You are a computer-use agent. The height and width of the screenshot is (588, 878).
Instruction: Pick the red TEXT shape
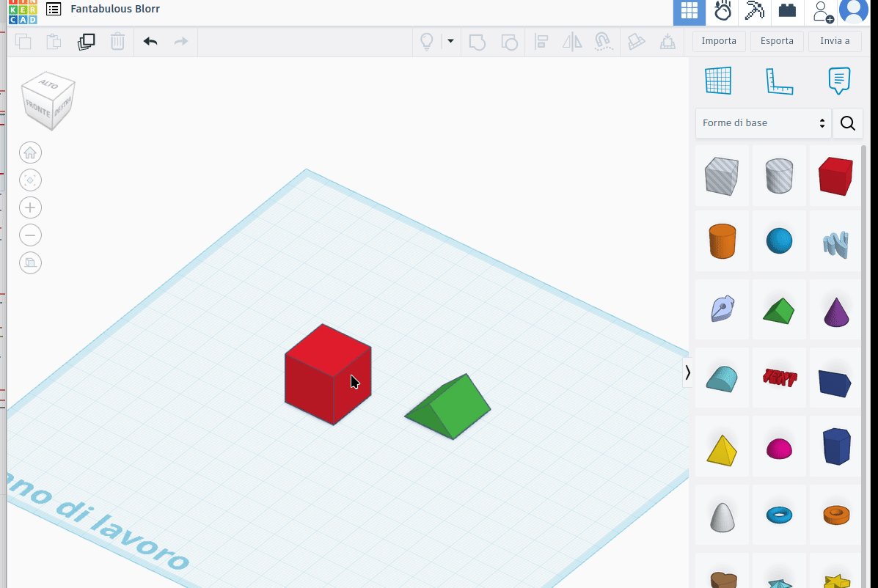pyautogui.click(x=779, y=378)
